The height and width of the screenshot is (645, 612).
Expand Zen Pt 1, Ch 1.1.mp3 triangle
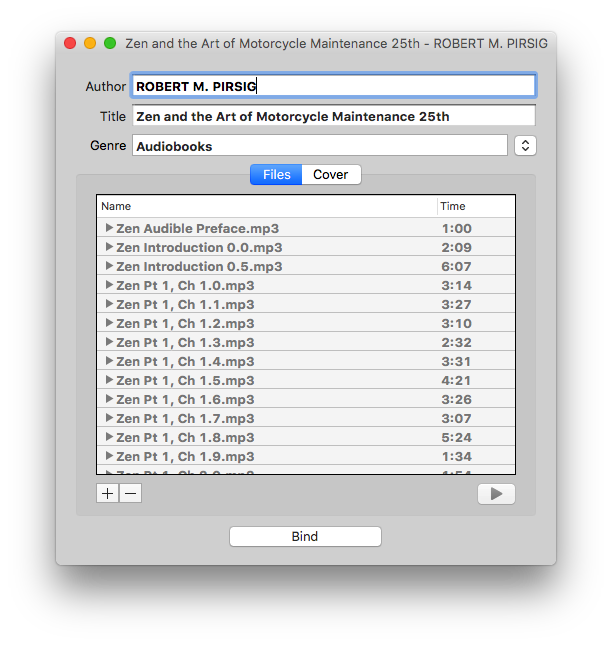(109, 304)
